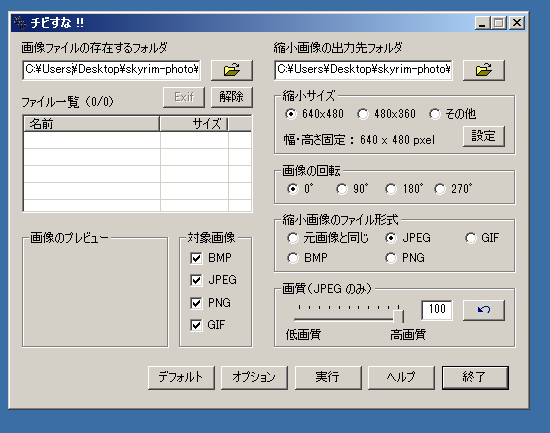The image size is (550, 433).
Task: Click the ファイル一覧 (0/0) label
Action: click(68, 102)
